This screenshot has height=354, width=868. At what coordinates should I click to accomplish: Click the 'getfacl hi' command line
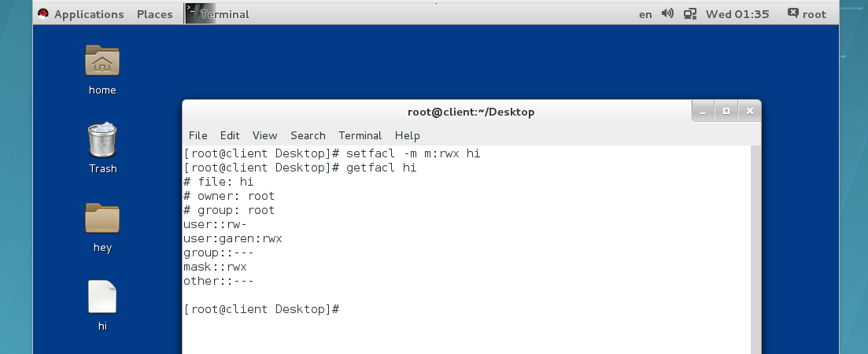(300, 168)
